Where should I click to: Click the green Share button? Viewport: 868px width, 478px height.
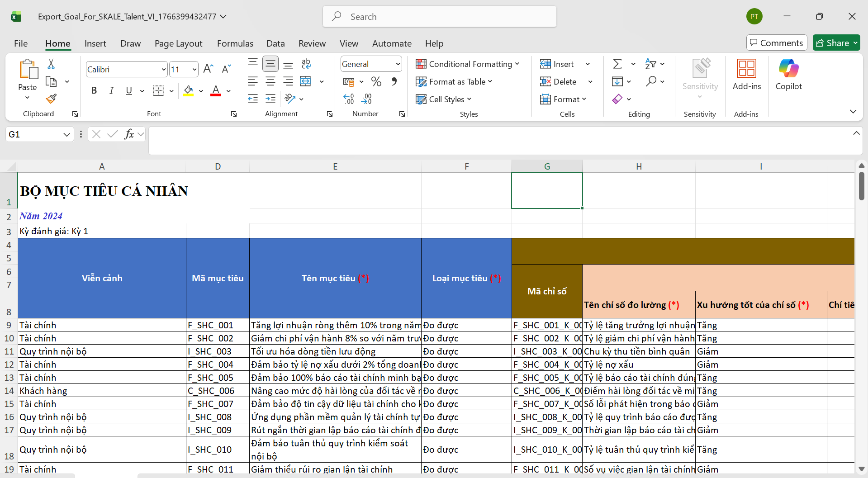[832, 43]
